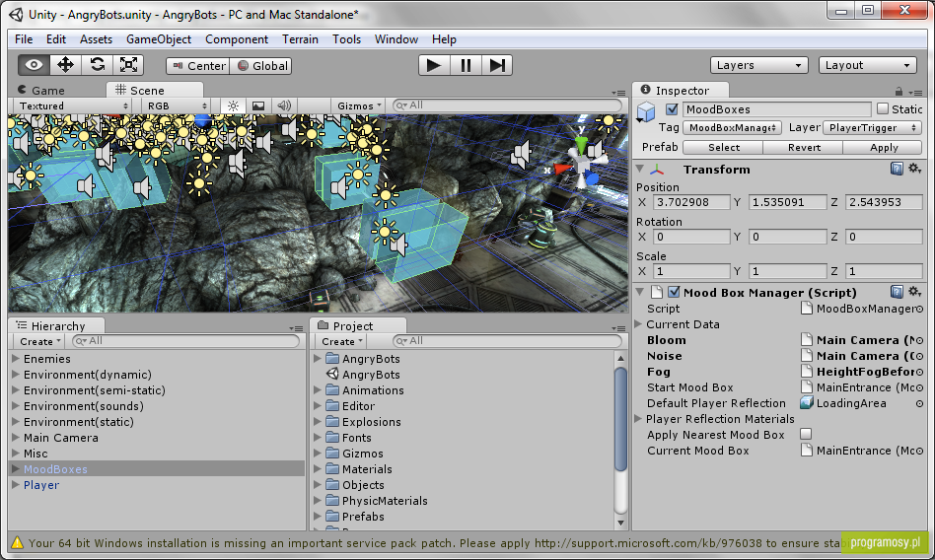Screen dimensions: 935x560
Task: Select the Materials folder icon
Action: tap(332, 469)
